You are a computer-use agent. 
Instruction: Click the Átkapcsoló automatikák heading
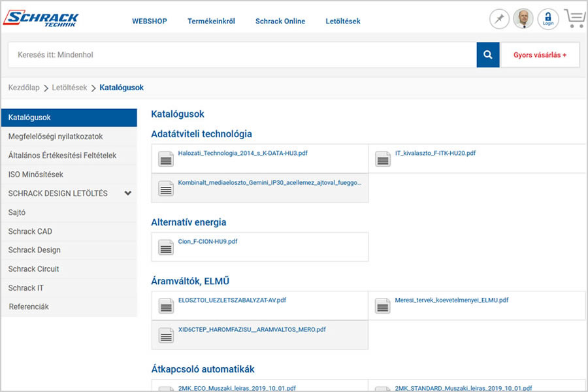tap(203, 369)
